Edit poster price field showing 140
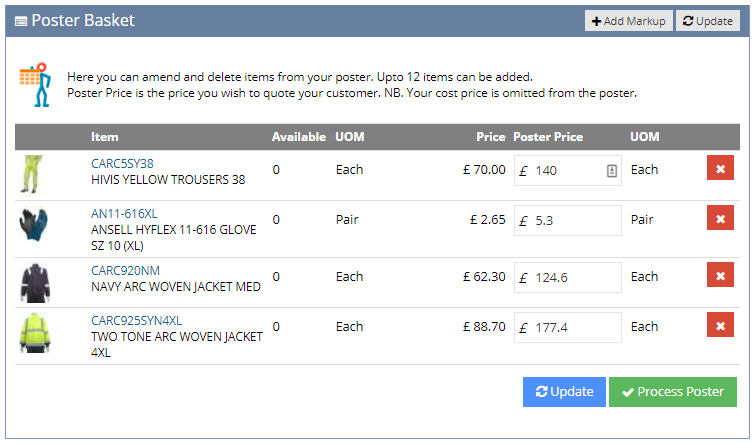 [x=568, y=170]
